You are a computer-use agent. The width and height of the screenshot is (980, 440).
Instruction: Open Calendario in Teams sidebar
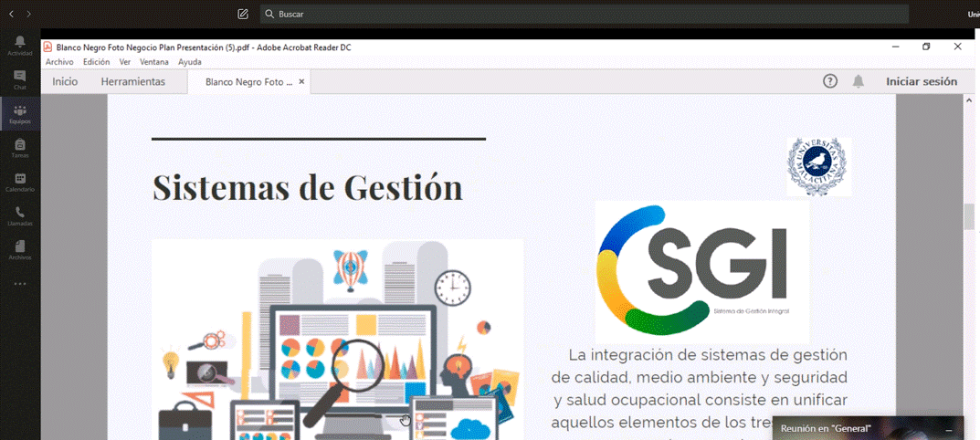[x=20, y=182]
